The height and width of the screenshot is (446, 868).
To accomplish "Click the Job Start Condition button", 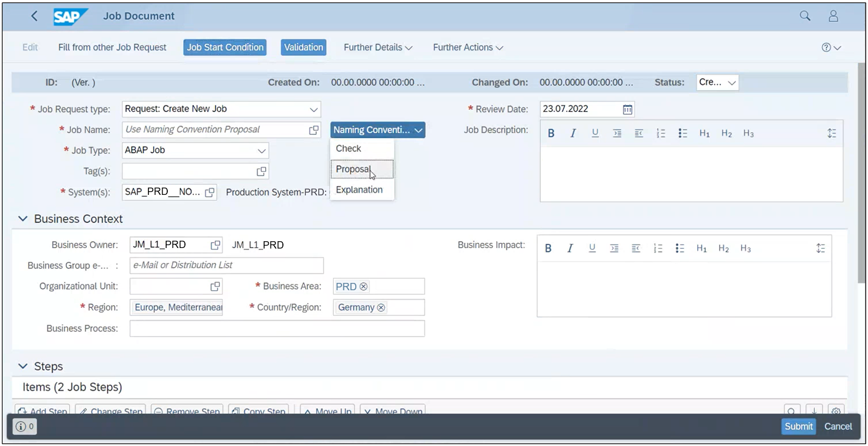I will 225,47.
